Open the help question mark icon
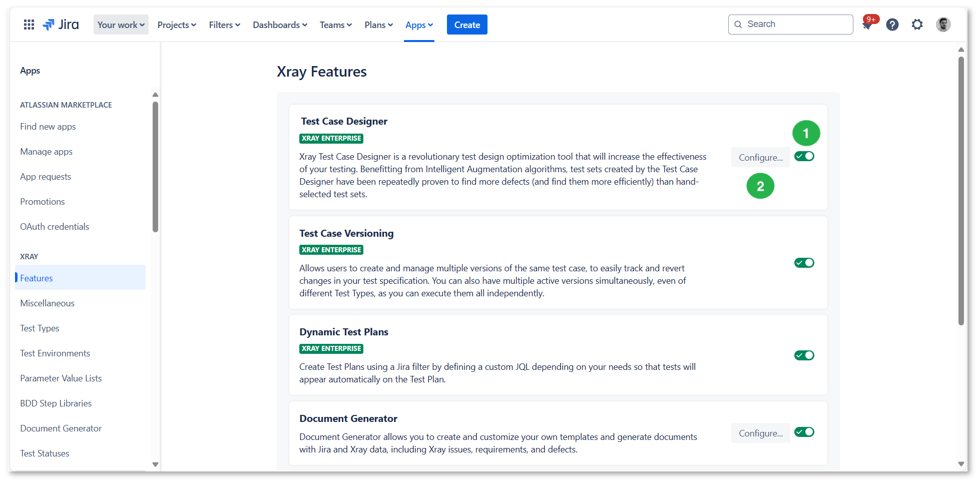This screenshot has width=980, height=484. click(892, 25)
